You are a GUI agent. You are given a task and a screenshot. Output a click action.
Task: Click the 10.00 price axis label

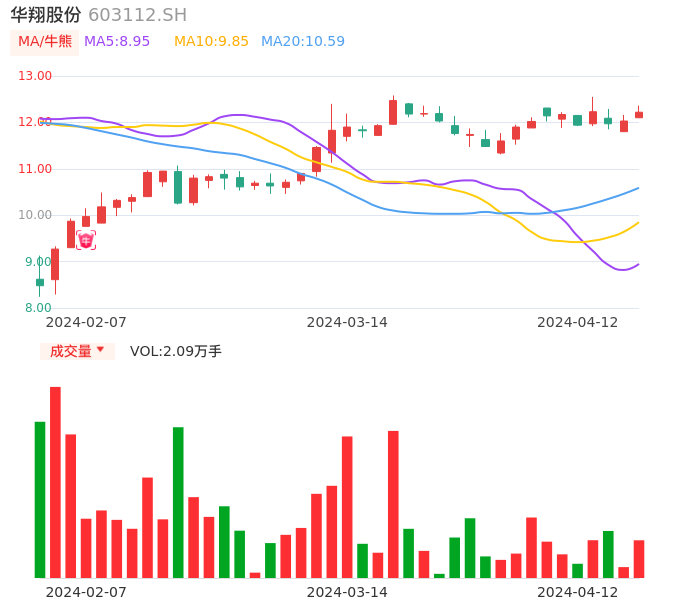pyautogui.click(x=35, y=215)
